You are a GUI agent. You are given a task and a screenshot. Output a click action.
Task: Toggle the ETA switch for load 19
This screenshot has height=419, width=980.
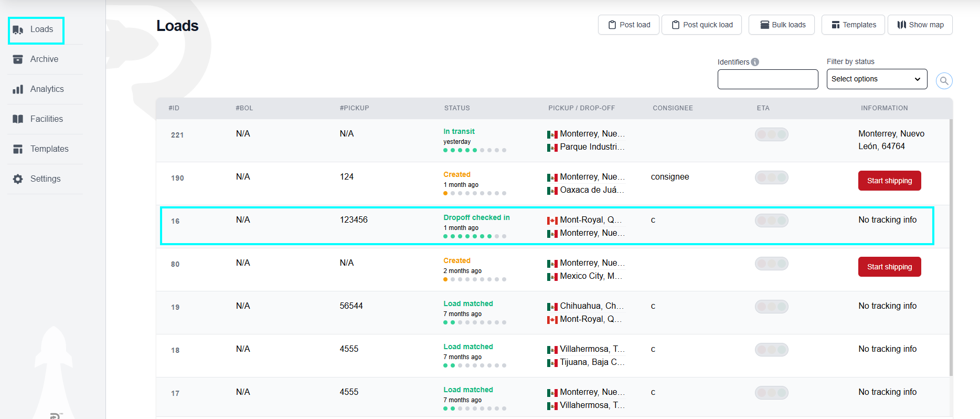(x=772, y=307)
